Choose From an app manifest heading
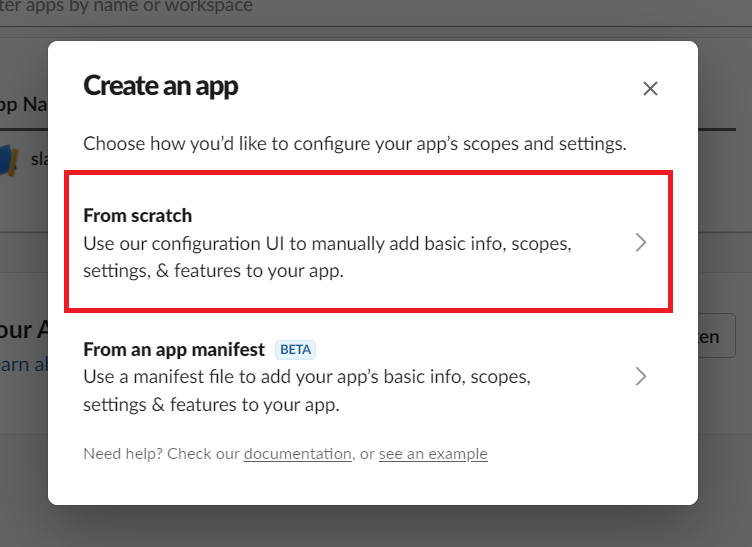 (x=174, y=350)
